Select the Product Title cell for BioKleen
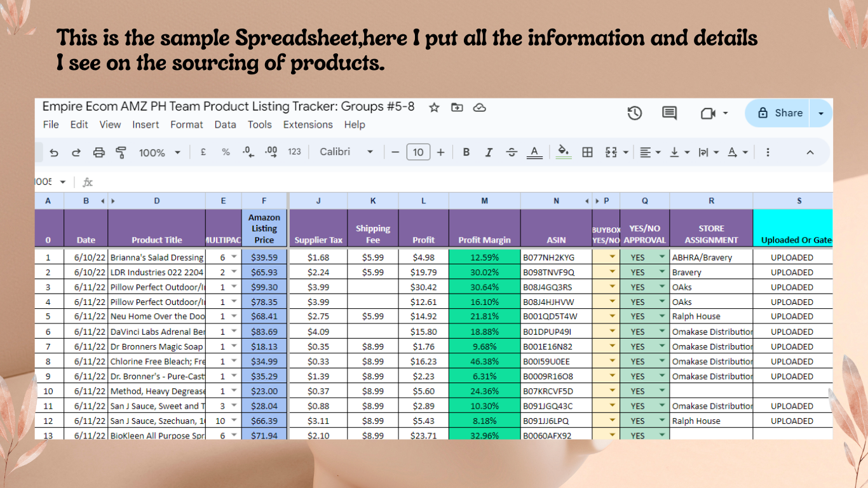This screenshot has height=488, width=868. pyautogui.click(x=157, y=435)
